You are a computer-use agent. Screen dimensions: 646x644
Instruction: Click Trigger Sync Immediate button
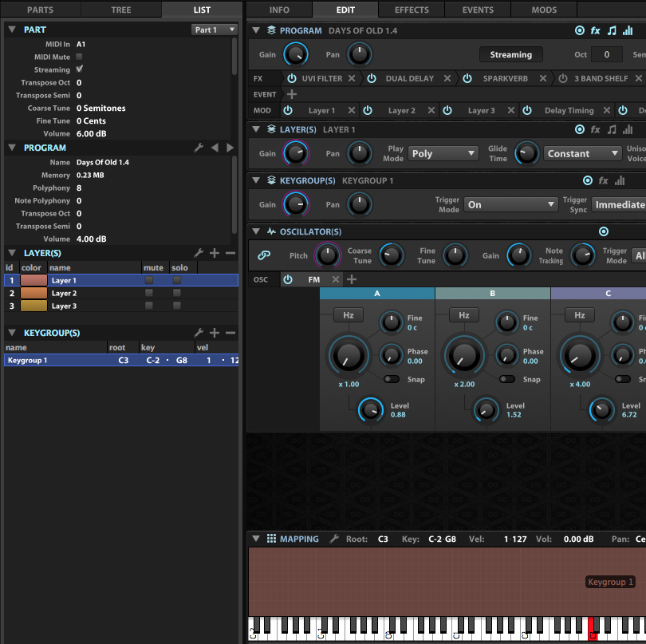(x=619, y=205)
